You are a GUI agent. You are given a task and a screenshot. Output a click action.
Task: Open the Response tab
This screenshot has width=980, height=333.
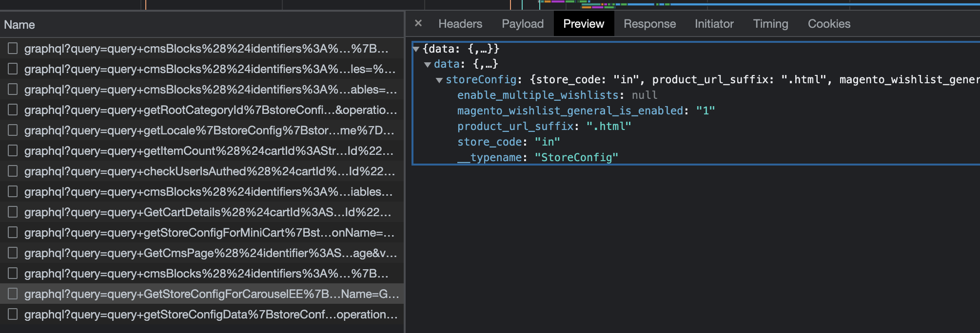649,24
